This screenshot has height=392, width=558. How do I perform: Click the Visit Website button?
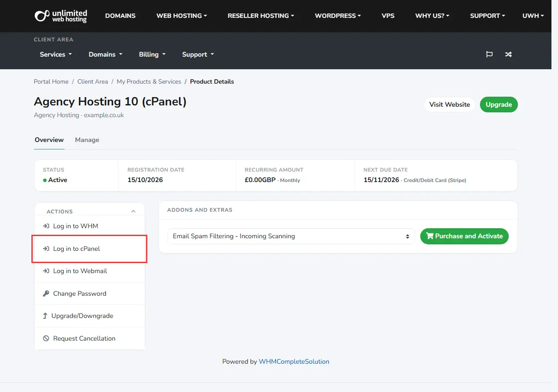[449, 105]
